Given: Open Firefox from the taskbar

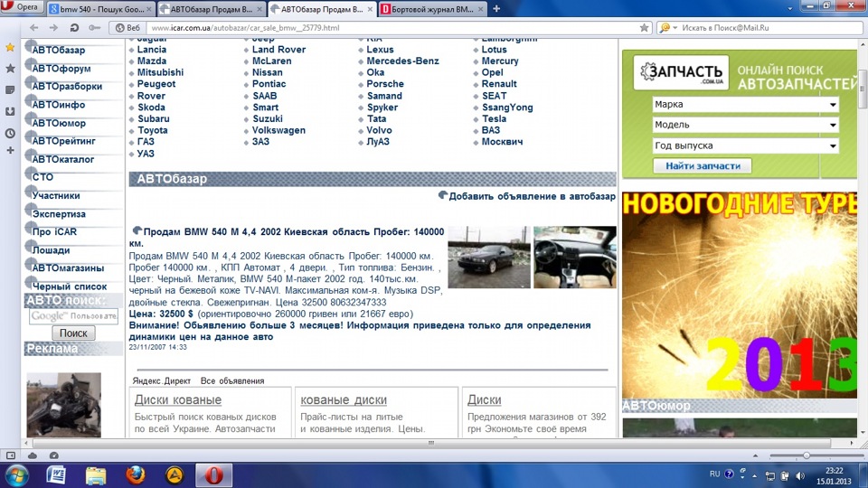Looking at the screenshot, I should [x=135, y=475].
